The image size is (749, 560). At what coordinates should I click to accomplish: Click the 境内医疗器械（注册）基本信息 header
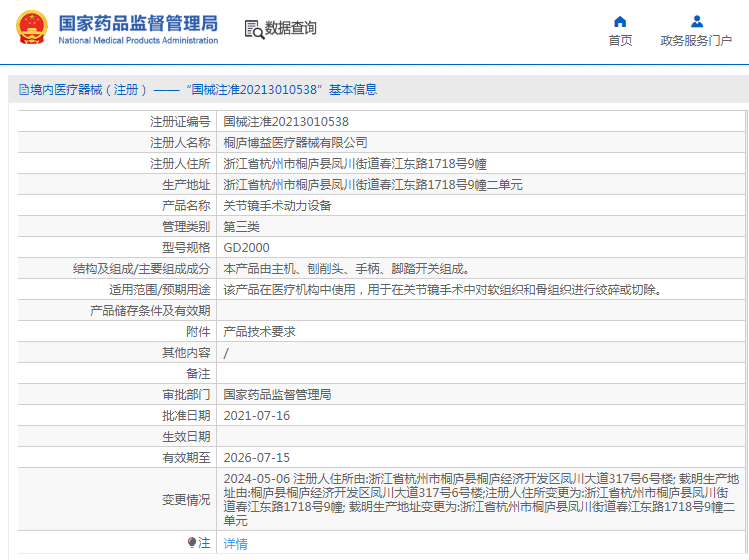(198, 89)
